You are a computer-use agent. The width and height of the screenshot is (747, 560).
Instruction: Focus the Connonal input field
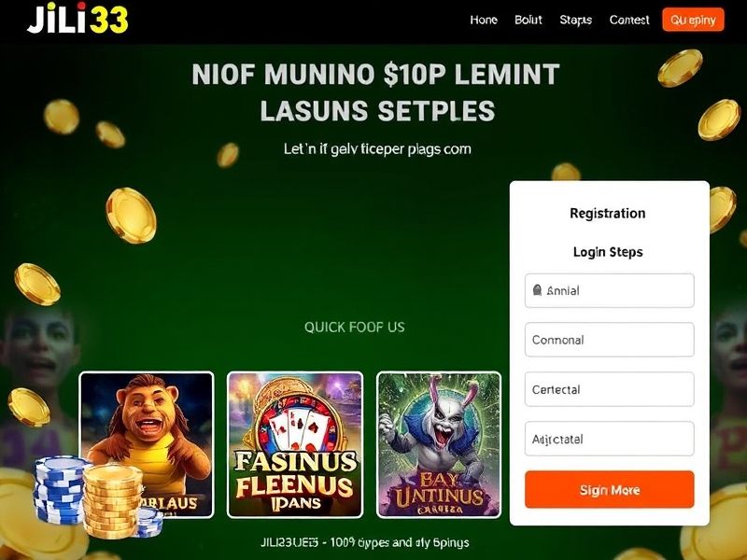[610, 340]
